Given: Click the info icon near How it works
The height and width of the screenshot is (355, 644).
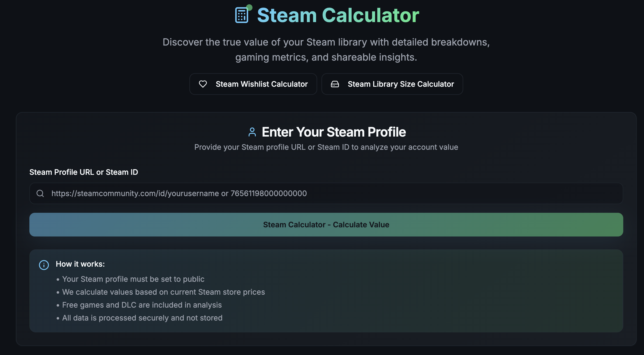Looking at the screenshot, I should click(x=44, y=265).
